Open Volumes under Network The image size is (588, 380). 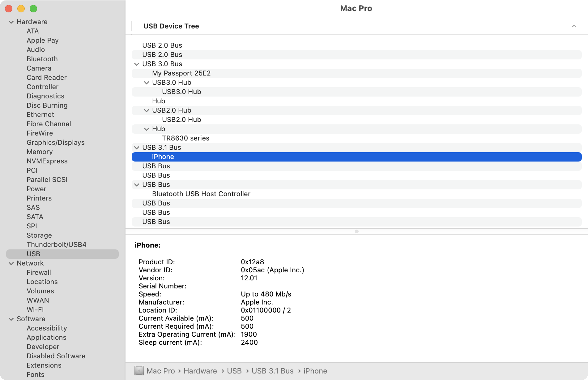[x=40, y=291]
